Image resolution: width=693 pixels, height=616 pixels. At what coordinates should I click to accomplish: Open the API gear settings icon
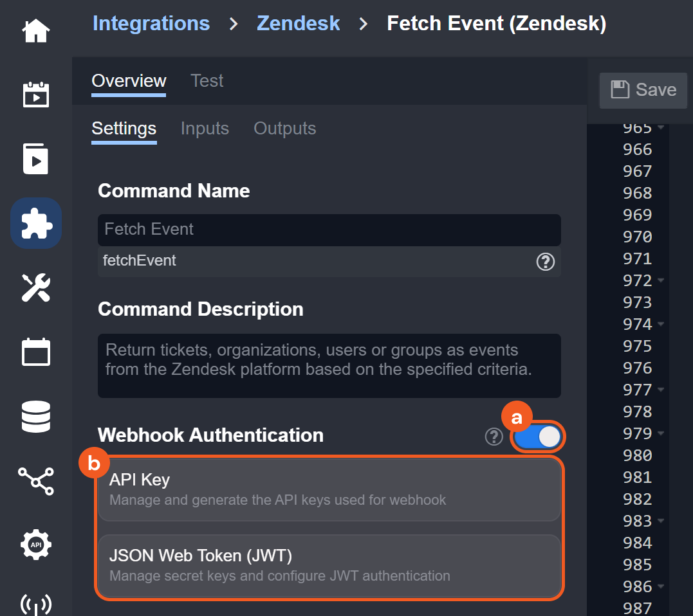pos(36,545)
